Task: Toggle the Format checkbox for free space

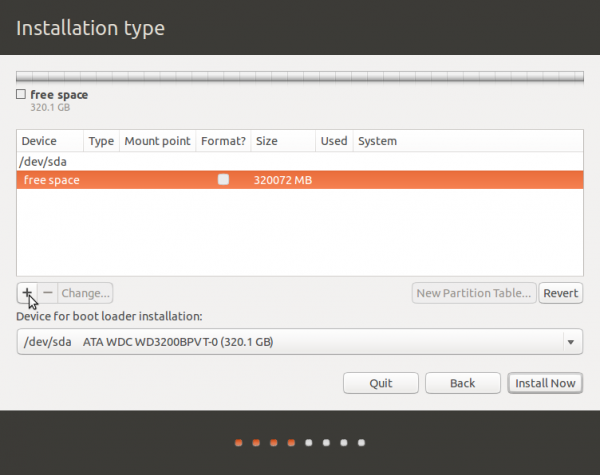Action: pos(223,180)
